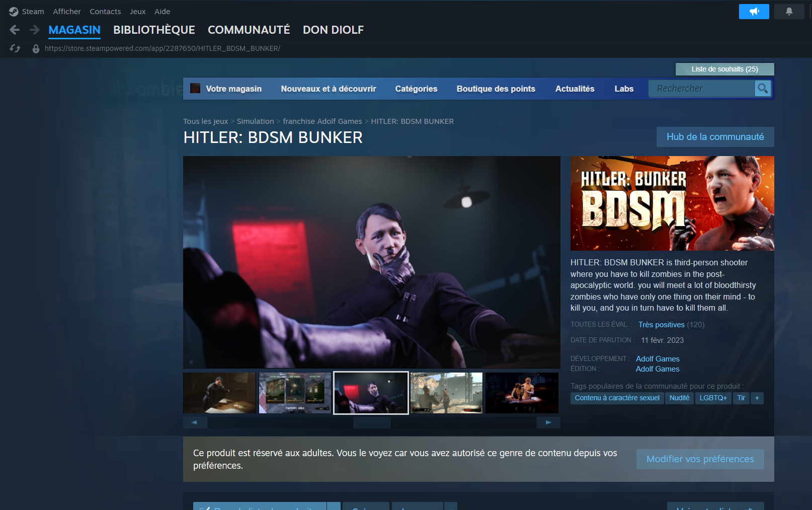Viewport: 812px width, 510px height.
Task: Click the large main screenshot viewer
Action: 372,262
